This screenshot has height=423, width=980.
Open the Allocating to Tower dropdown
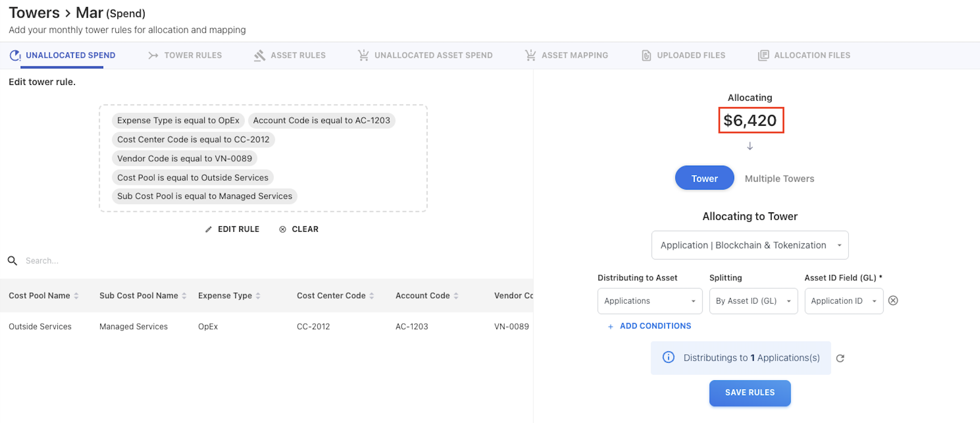pos(749,245)
